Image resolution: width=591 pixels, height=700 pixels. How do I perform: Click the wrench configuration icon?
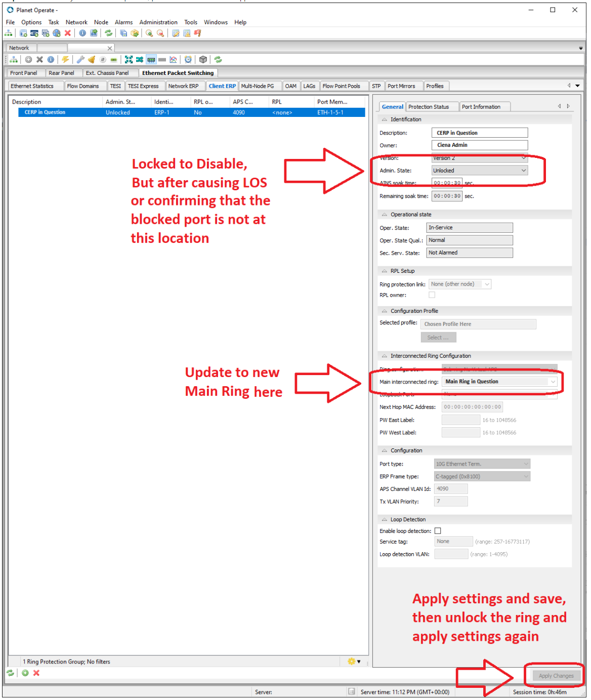coord(79,59)
